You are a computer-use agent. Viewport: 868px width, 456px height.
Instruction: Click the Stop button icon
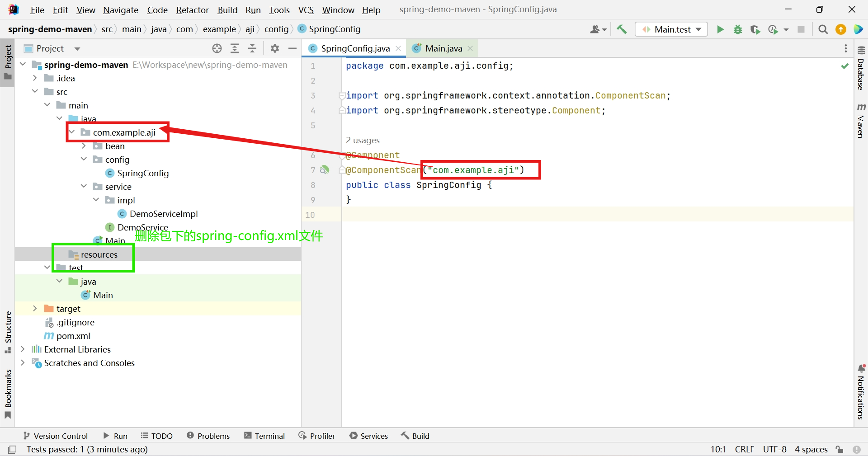point(801,29)
